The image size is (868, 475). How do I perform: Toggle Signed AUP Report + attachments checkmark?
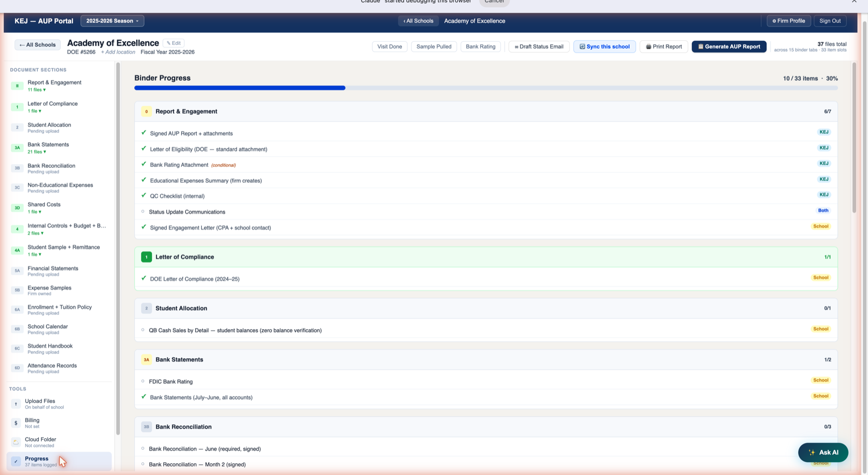[143, 133]
